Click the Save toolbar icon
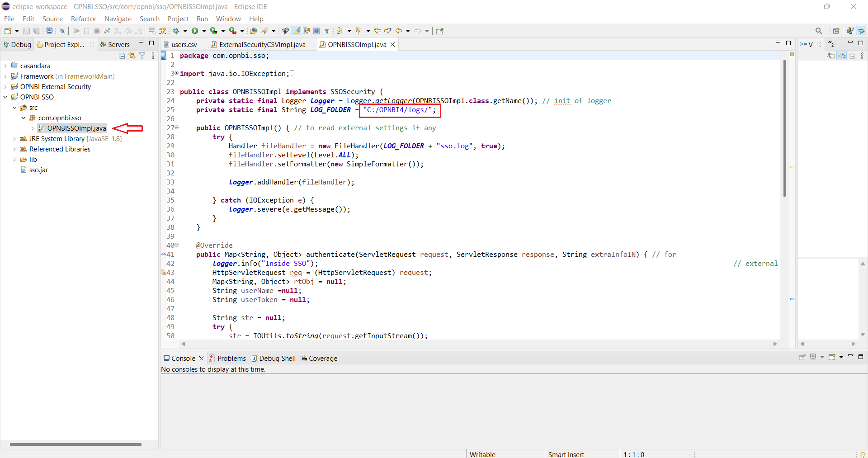This screenshot has width=868, height=458. click(26, 31)
